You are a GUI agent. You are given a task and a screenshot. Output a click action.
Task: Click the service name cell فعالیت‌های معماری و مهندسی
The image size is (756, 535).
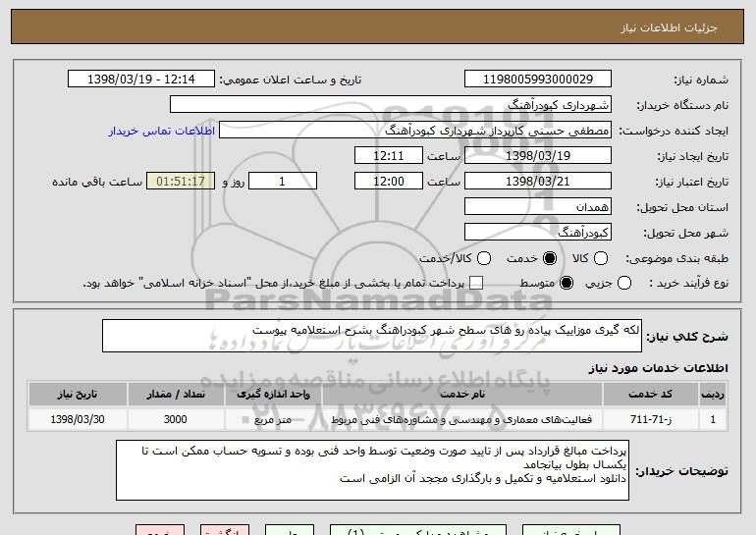pyautogui.click(x=461, y=419)
